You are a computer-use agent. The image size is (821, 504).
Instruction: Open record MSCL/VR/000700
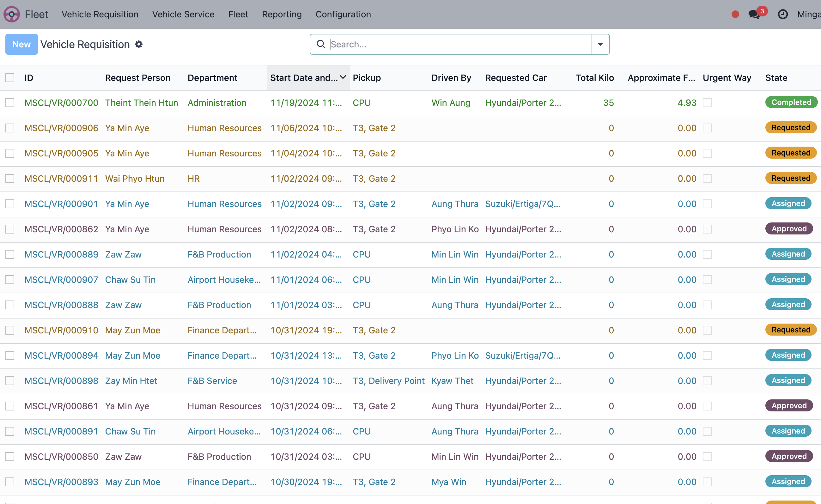(x=61, y=103)
